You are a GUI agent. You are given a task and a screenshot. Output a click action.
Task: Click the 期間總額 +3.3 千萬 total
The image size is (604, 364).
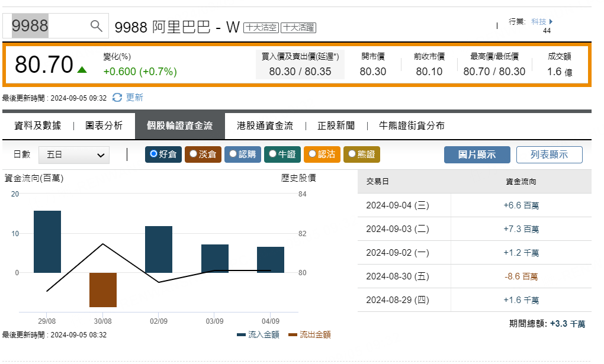(x=547, y=324)
